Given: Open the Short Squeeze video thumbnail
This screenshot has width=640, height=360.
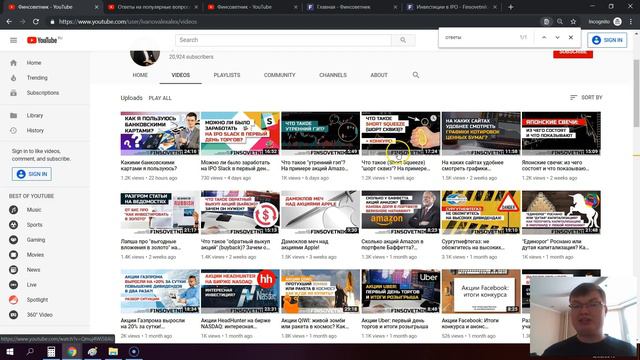Looking at the screenshot, I should click(401, 133).
